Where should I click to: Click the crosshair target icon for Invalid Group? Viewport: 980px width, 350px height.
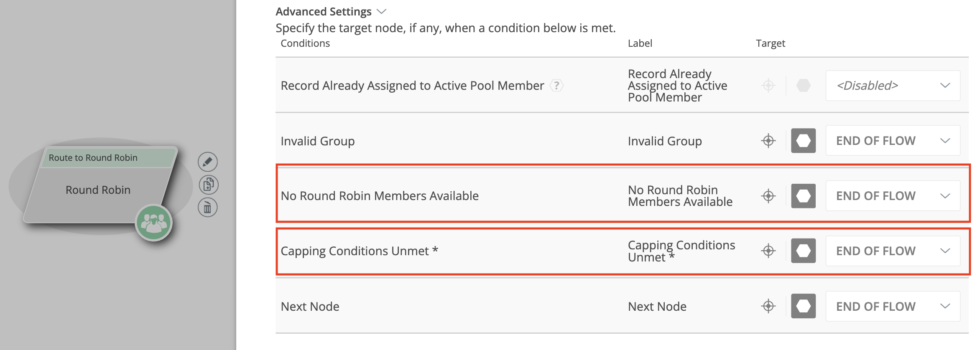click(x=768, y=141)
